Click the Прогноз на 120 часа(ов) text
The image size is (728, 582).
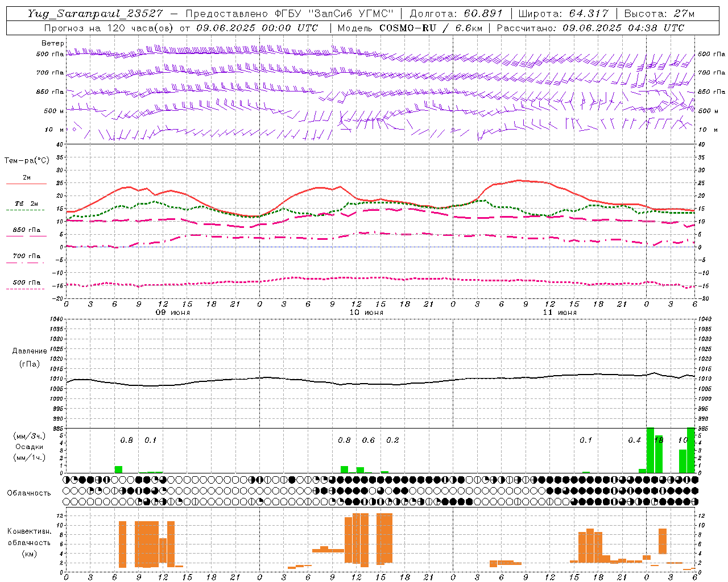pyautogui.click(x=109, y=28)
